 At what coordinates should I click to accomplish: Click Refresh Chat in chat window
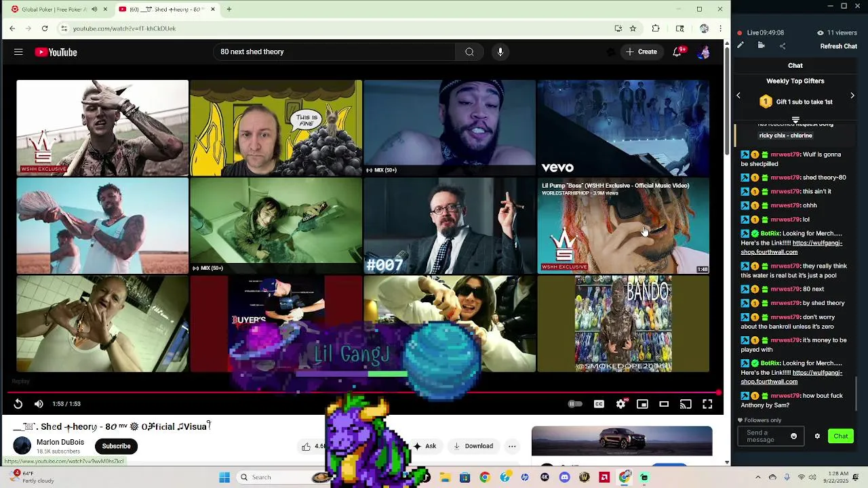click(x=838, y=46)
